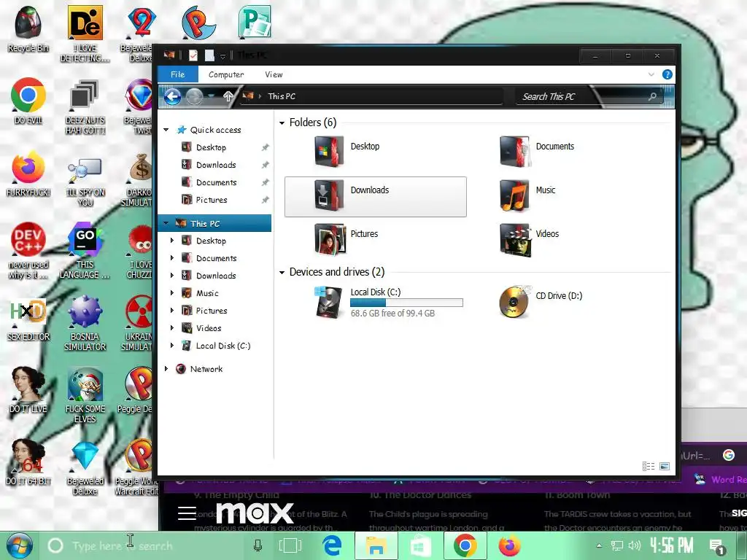Switch to details view in Explorer
Image resolution: width=747 pixels, height=560 pixels.
[649, 466]
